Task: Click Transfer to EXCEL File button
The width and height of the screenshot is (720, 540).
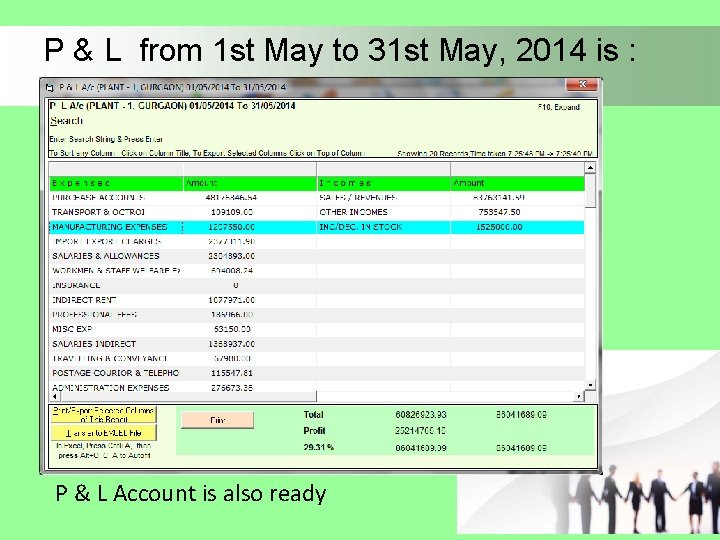Action: 103,433
